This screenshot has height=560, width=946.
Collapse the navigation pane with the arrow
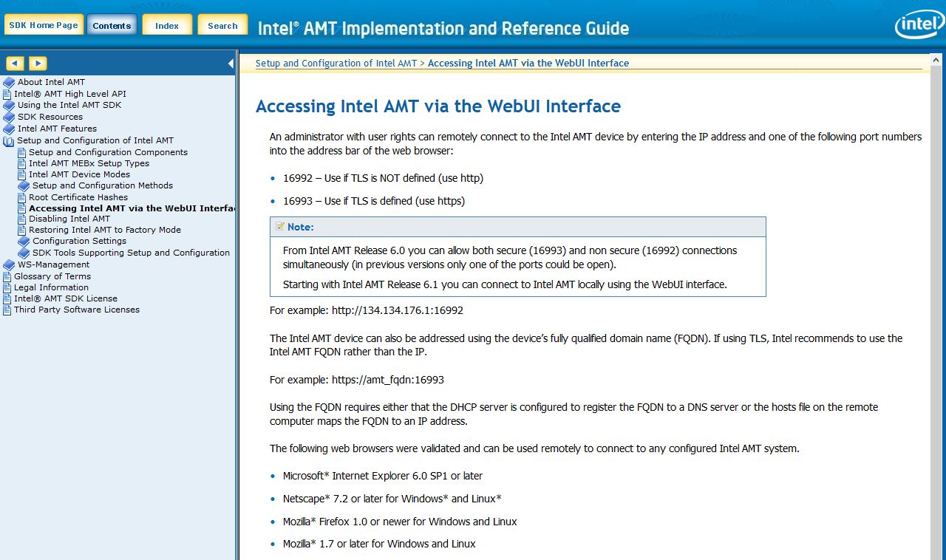pyautogui.click(x=231, y=64)
